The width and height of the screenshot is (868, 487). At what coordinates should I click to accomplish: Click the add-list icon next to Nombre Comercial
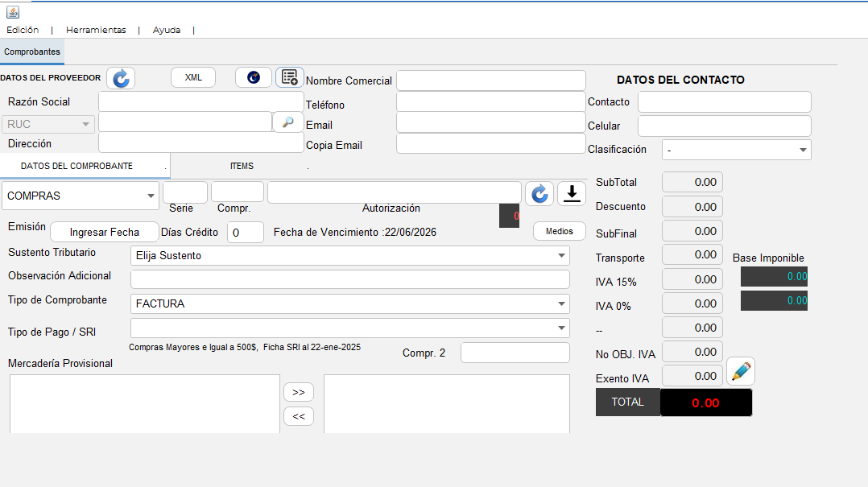pos(290,77)
